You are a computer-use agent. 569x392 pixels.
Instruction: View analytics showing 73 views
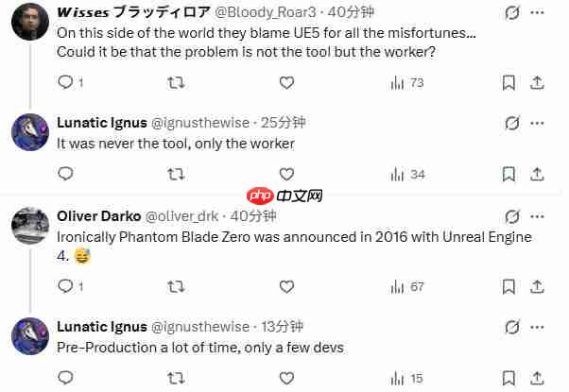[406, 83]
